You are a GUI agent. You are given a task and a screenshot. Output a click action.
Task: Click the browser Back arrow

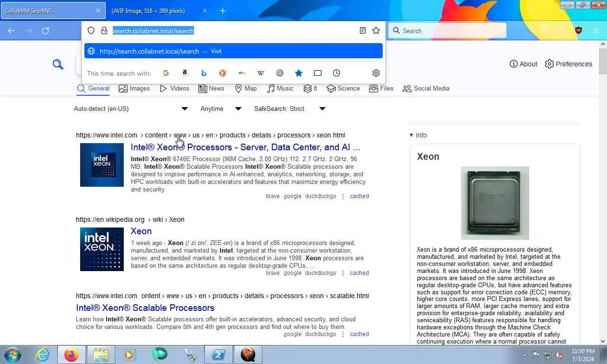pos(11,30)
